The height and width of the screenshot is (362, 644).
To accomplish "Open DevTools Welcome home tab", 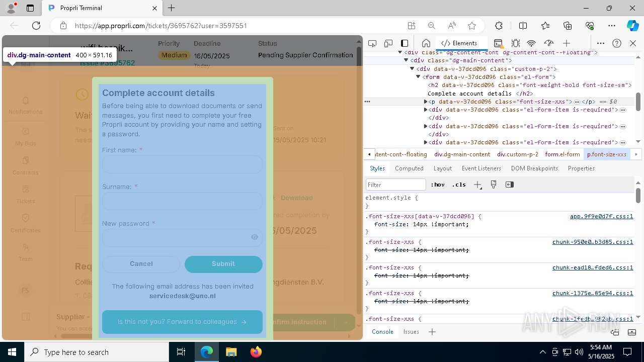I will tap(426, 43).
